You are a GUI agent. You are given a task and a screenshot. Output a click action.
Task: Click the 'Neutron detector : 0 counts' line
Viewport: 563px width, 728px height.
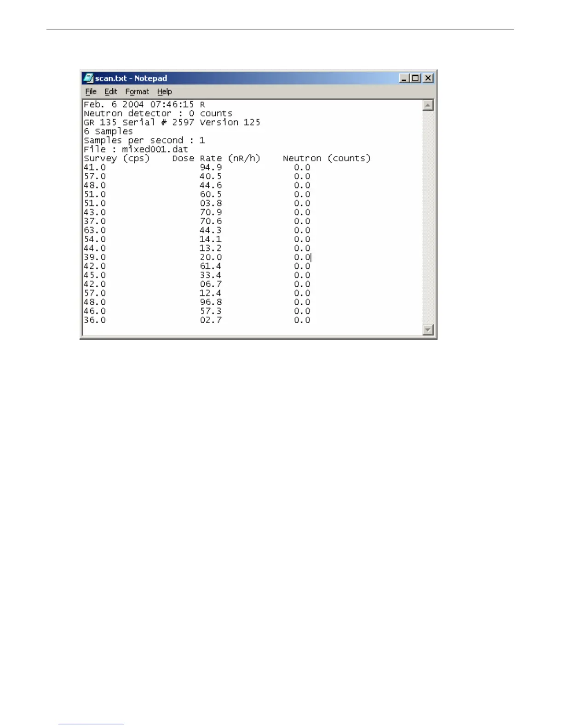[x=158, y=113]
